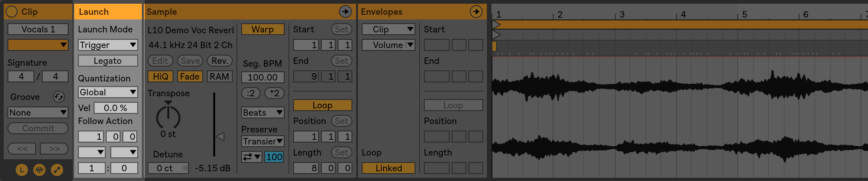Open the groove pool hot-swap icon
The image size is (868, 181).
pyautogui.click(x=58, y=97)
